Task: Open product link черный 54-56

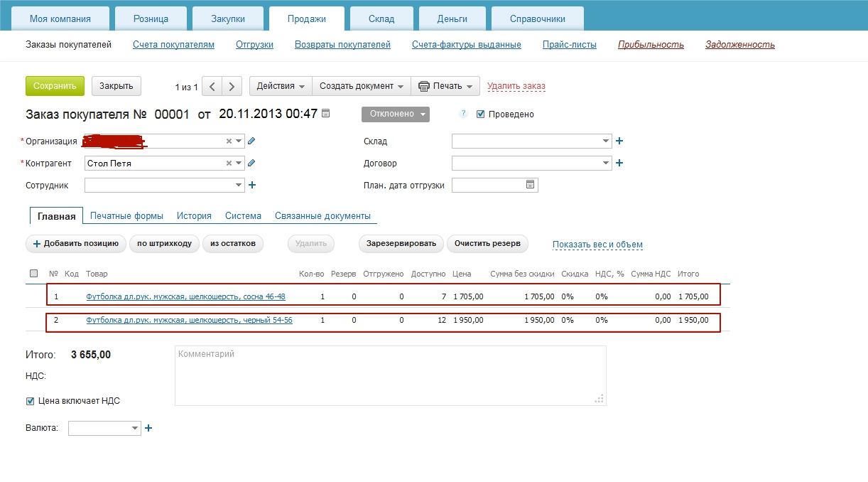Action: [x=189, y=320]
